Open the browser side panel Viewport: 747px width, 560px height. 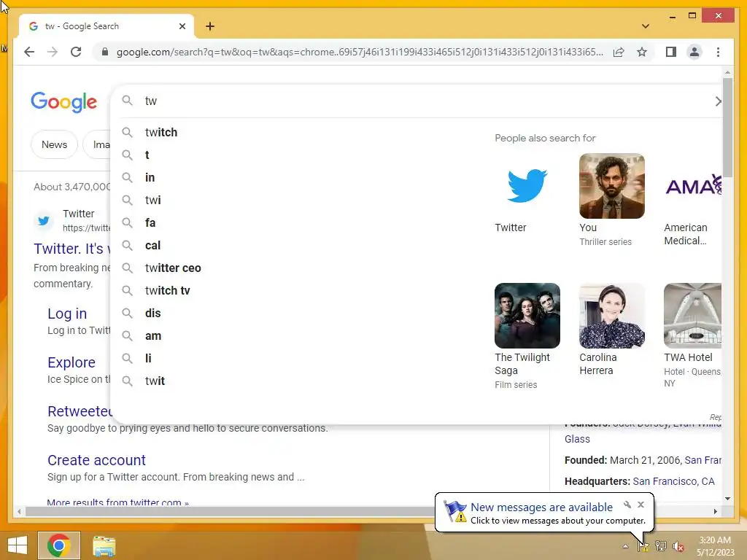(671, 52)
